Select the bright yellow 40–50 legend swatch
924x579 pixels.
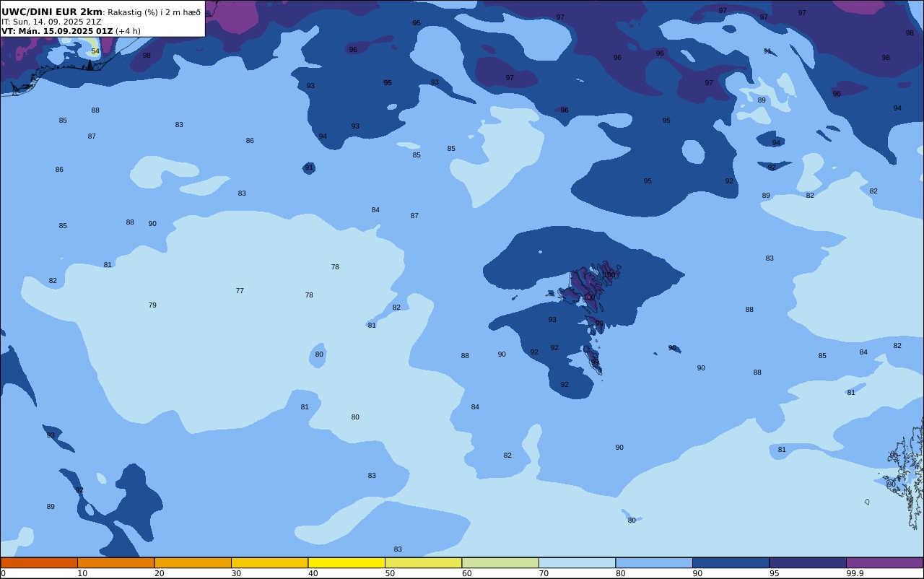tap(346, 562)
